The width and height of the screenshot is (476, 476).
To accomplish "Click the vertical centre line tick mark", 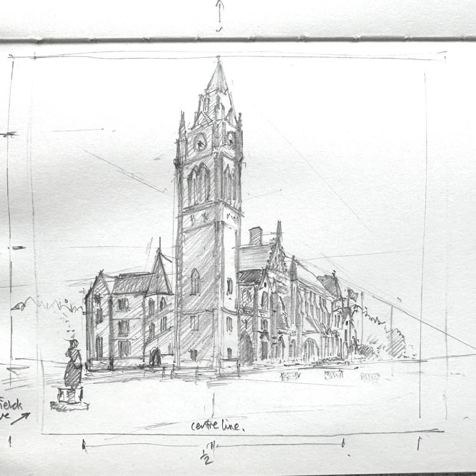I will (213, 405).
